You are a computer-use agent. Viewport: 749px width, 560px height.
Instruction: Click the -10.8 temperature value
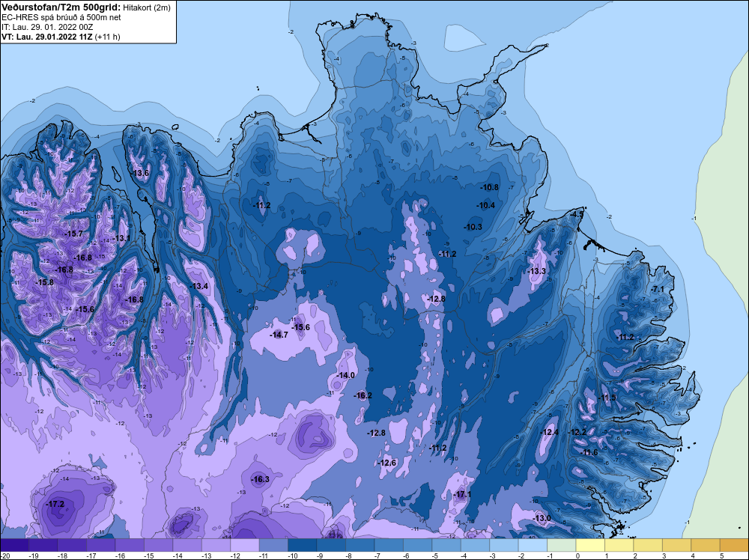pos(489,187)
